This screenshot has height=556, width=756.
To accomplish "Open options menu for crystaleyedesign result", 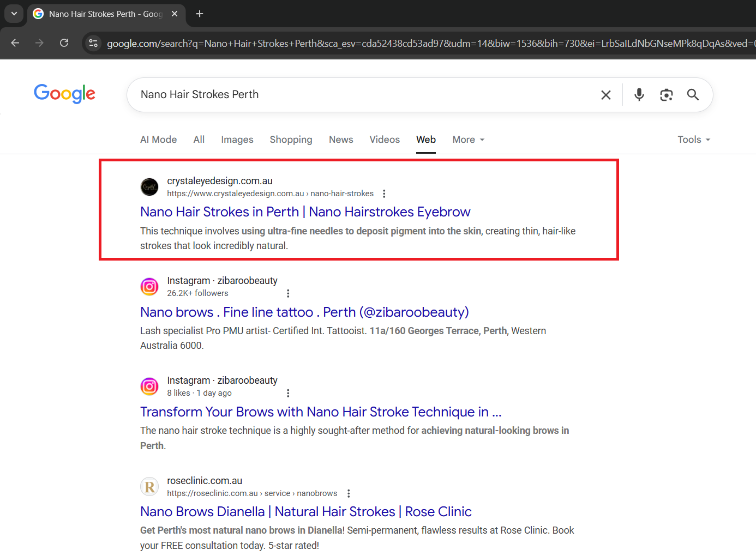I will [x=384, y=194].
